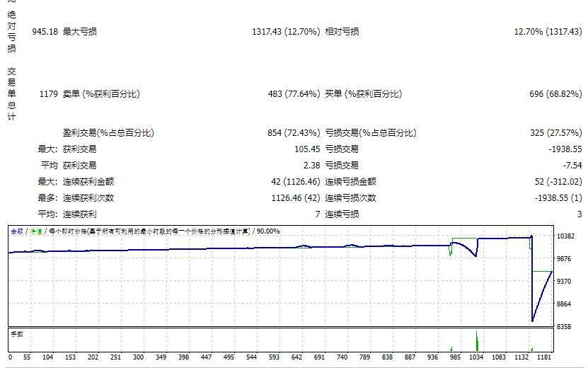The width and height of the screenshot is (588, 368).
Task: Click the 卖单 (%获利百分比) label
Action: coord(101,94)
